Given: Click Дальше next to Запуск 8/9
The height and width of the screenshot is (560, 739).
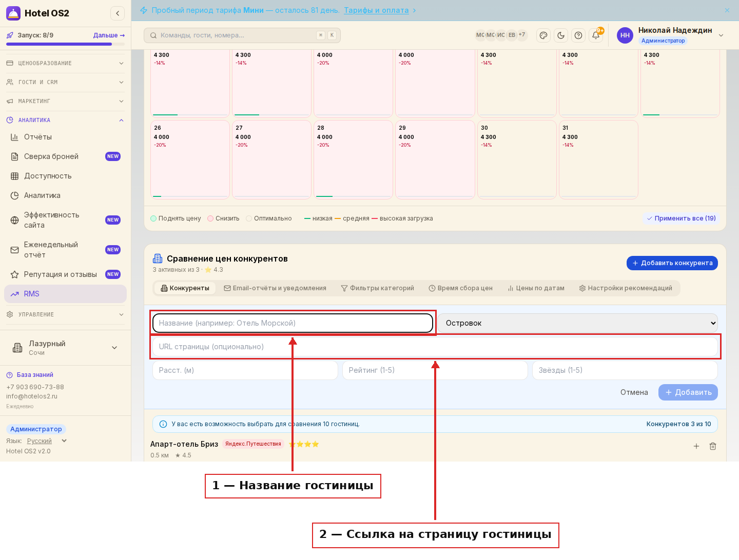Looking at the screenshot, I should coord(109,35).
